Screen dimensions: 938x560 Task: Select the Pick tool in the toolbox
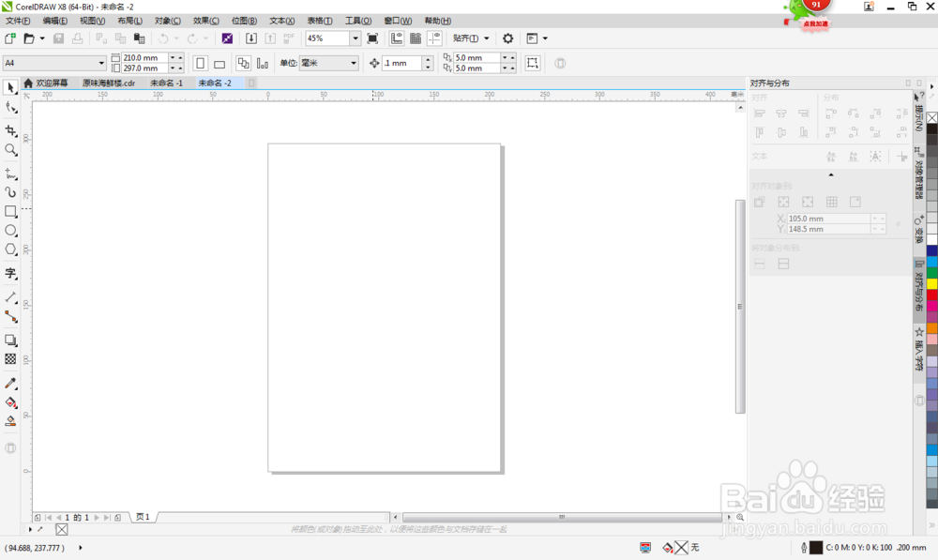point(10,87)
